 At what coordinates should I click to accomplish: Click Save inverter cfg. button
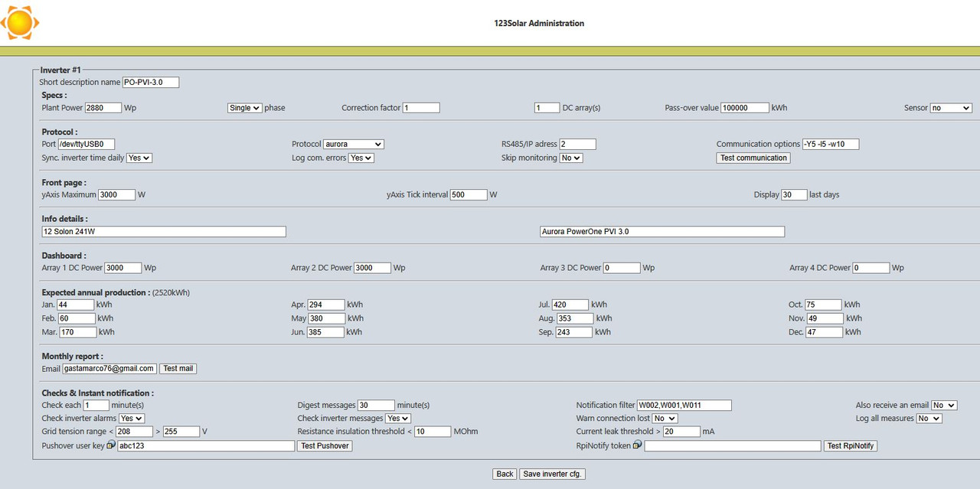click(x=552, y=474)
